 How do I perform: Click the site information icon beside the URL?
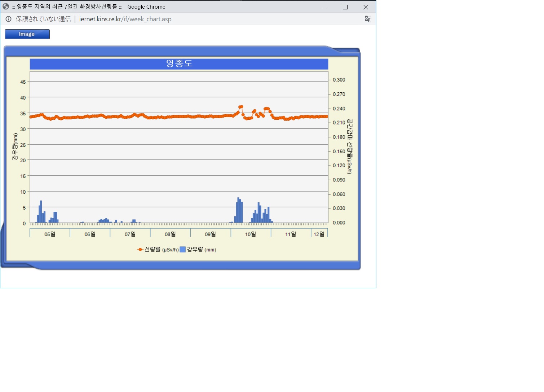[x=8, y=19]
